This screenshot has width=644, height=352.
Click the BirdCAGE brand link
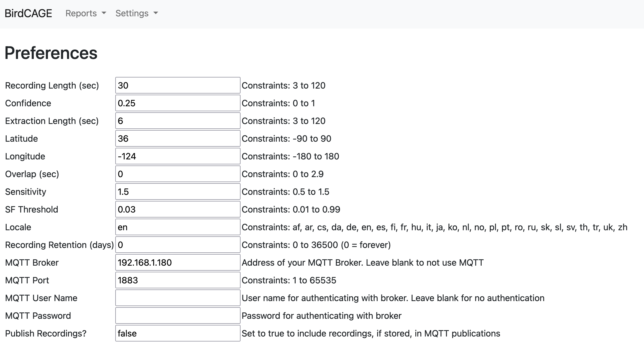tap(28, 13)
